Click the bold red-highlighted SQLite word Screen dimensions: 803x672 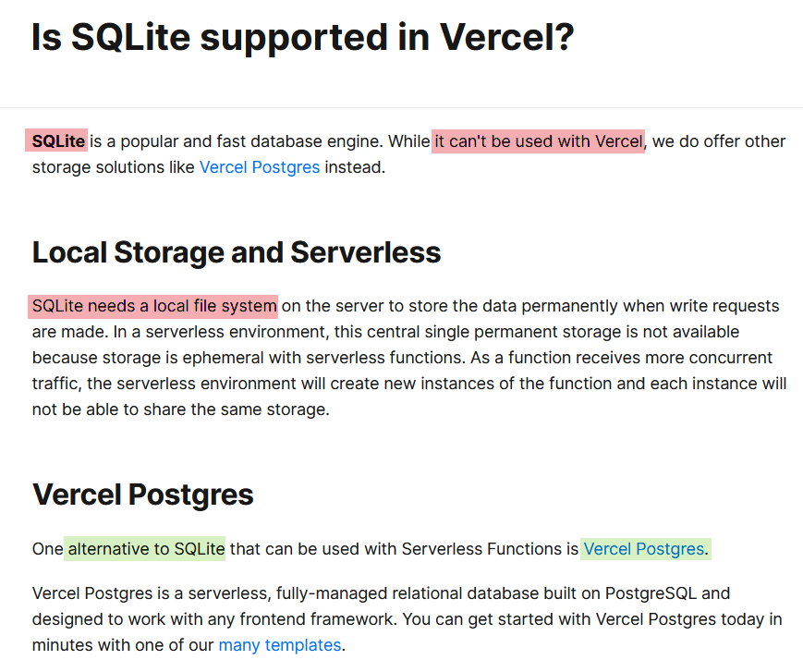pyautogui.click(x=58, y=141)
